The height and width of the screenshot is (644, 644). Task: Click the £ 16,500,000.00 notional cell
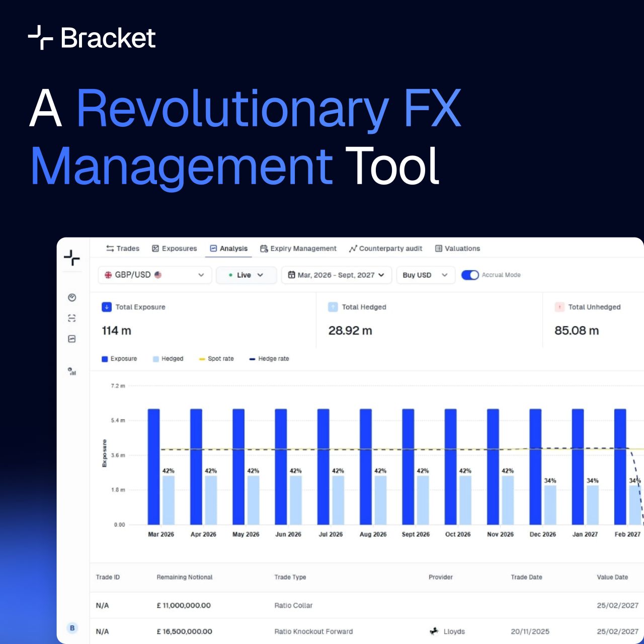(x=184, y=631)
